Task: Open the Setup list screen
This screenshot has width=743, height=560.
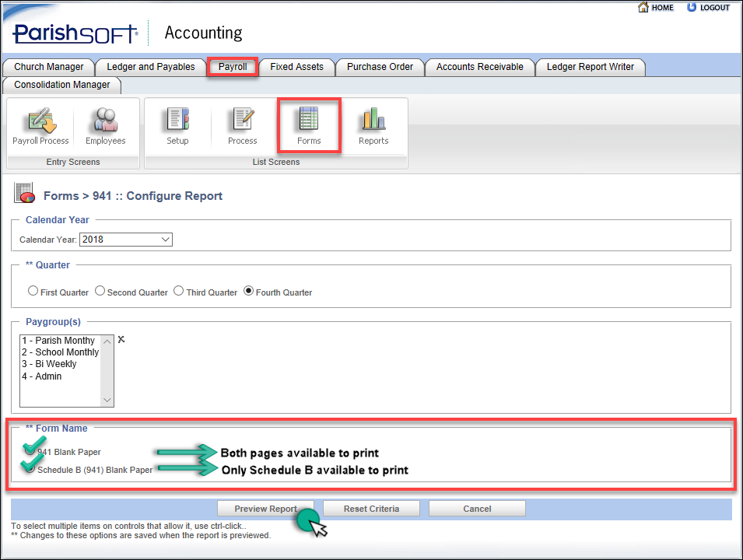Action: pyautogui.click(x=177, y=127)
